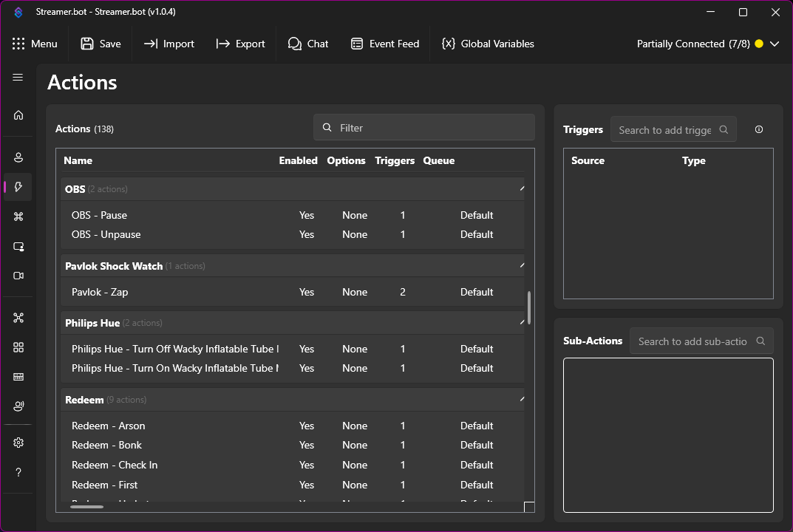The width and height of the screenshot is (793, 532).
Task: Expand the Partially Connected status dropdown
Action: pos(775,44)
